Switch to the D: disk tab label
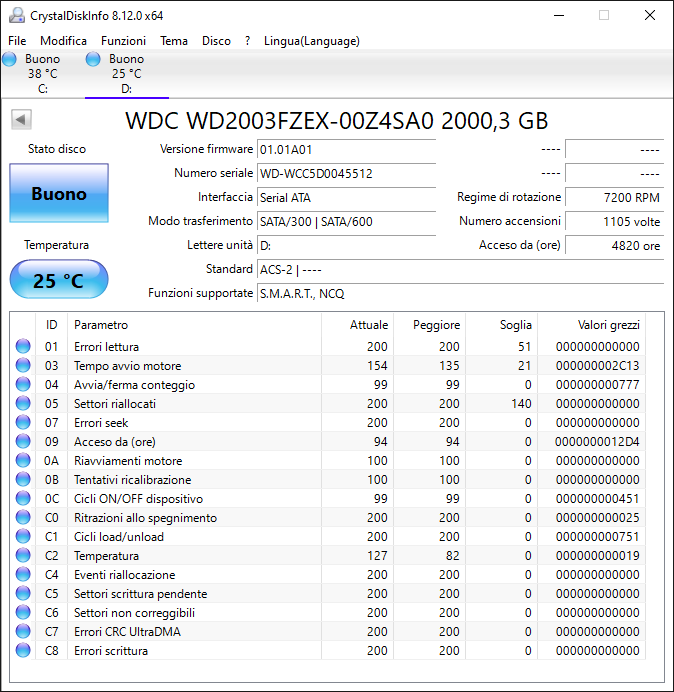This screenshot has width=674, height=692. [127, 89]
